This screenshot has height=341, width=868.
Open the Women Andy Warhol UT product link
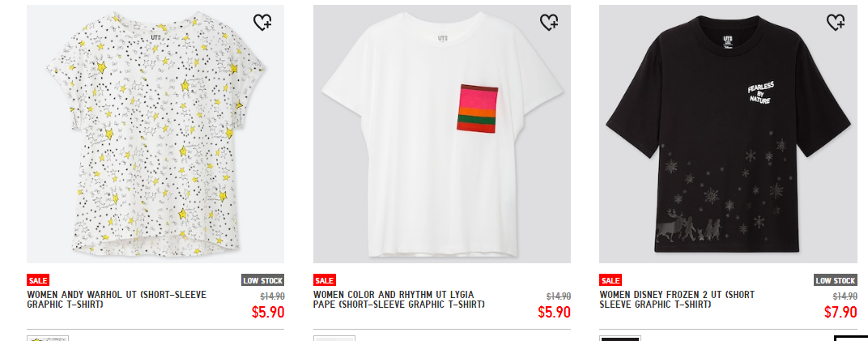tap(117, 300)
